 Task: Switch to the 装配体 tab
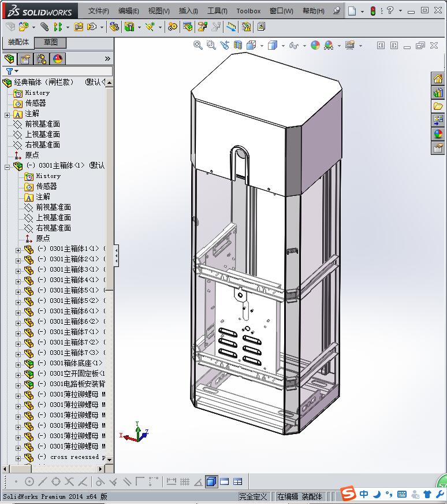[18, 42]
